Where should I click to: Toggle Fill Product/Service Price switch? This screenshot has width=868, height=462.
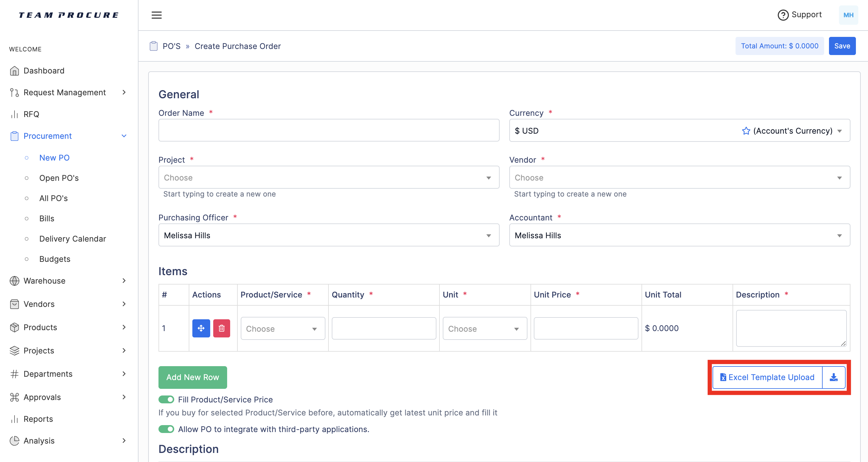(x=166, y=400)
